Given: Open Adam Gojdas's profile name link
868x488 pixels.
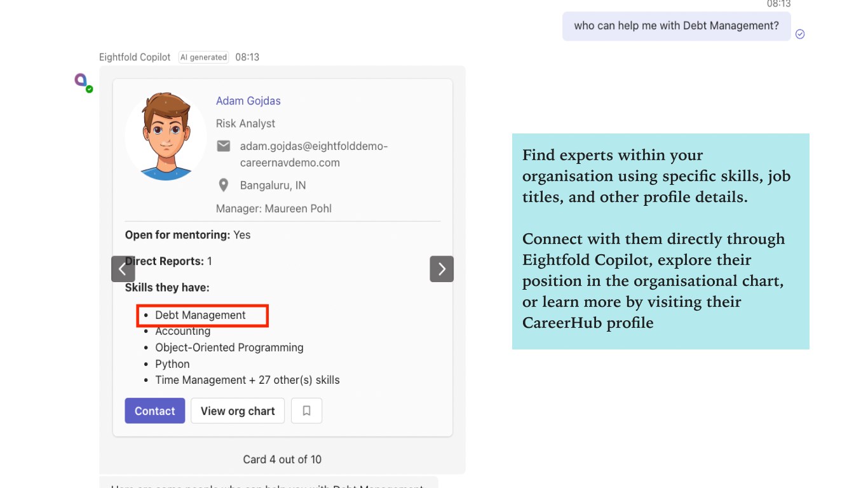Looking at the screenshot, I should [248, 101].
